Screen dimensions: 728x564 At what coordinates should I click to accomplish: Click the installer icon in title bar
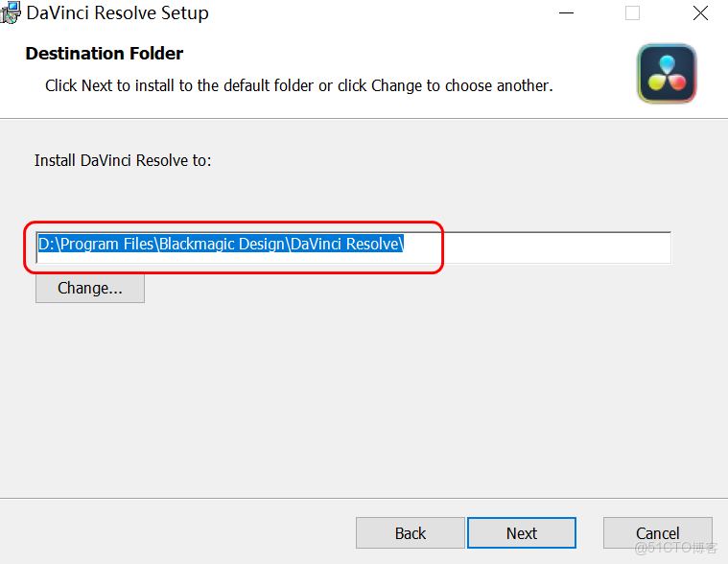(x=11, y=12)
